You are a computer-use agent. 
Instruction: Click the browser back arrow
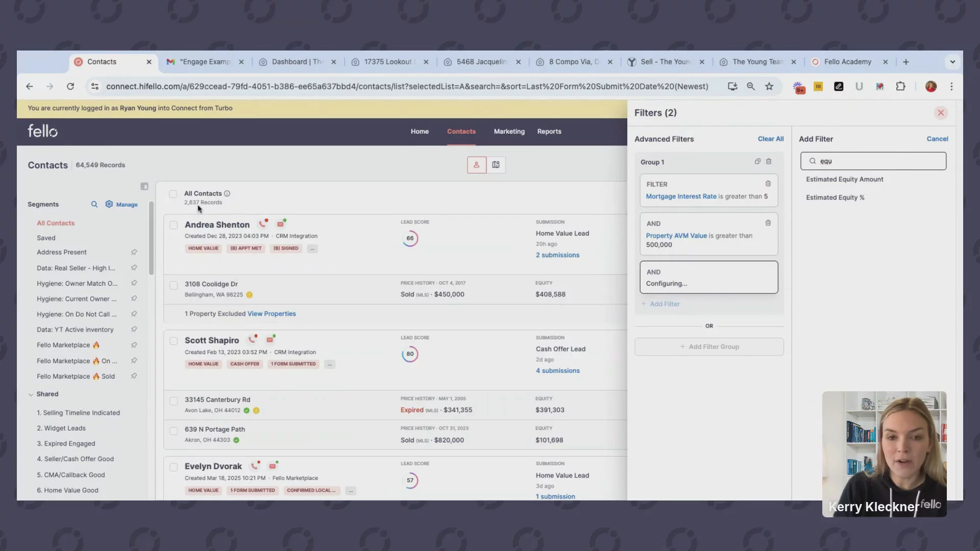pos(30,87)
